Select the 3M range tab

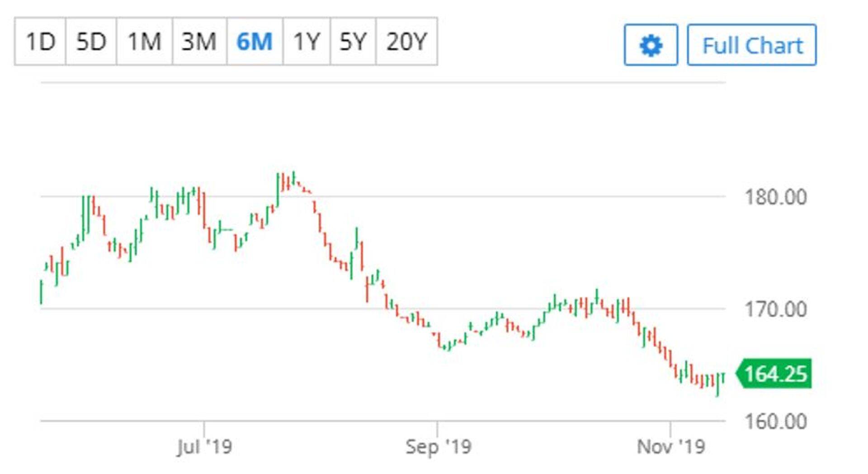199,42
